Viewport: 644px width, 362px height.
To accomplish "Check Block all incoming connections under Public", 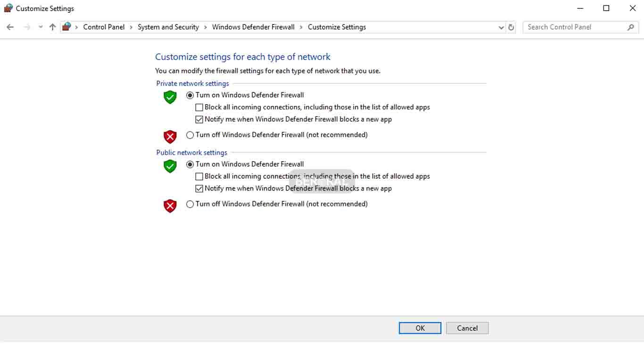I will pos(199,177).
